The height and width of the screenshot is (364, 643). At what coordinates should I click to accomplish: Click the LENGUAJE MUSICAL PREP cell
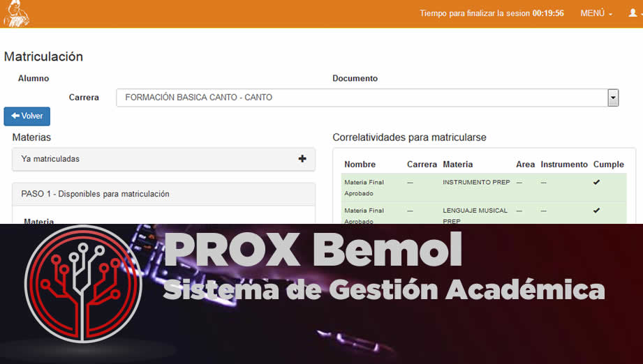pyautogui.click(x=475, y=215)
